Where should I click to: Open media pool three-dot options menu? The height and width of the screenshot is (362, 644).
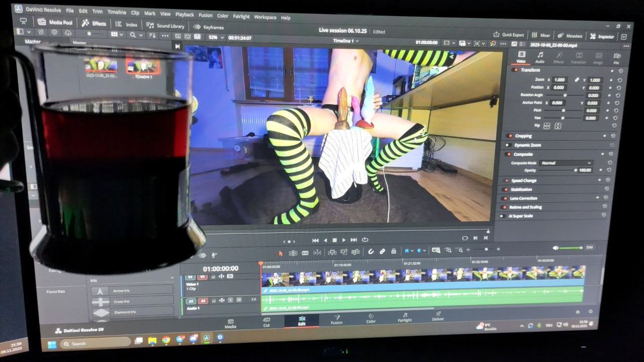coord(165,35)
